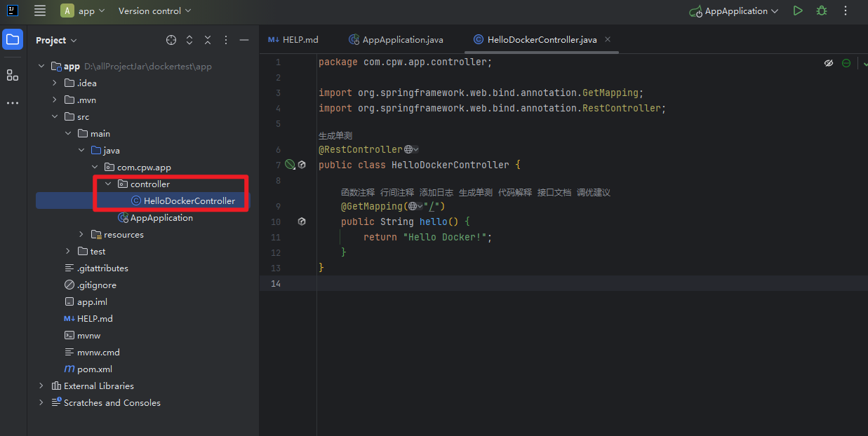Screen dimensions: 868x436
Task: Collapse the com.cpw.app package
Action: [95, 168]
